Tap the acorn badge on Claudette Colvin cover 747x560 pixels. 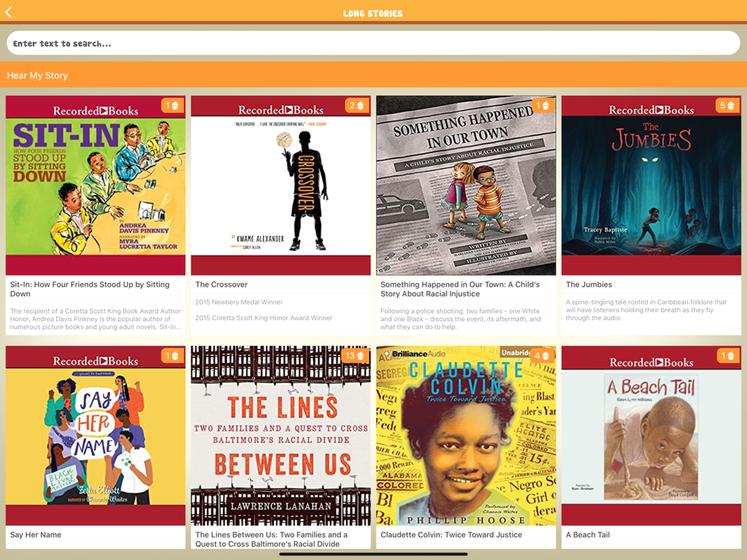click(542, 355)
